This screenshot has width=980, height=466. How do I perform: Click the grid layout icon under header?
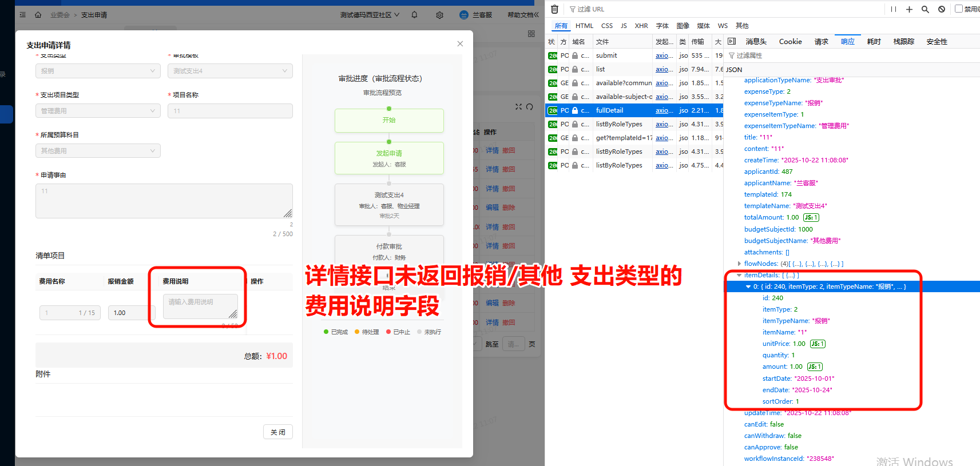(x=531, y=34)
